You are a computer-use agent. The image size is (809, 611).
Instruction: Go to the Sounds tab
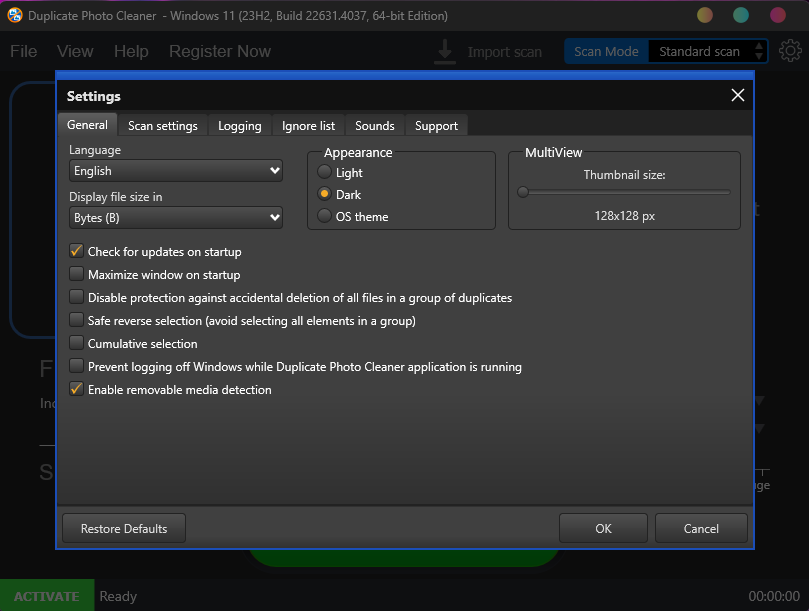pos(375,126)
